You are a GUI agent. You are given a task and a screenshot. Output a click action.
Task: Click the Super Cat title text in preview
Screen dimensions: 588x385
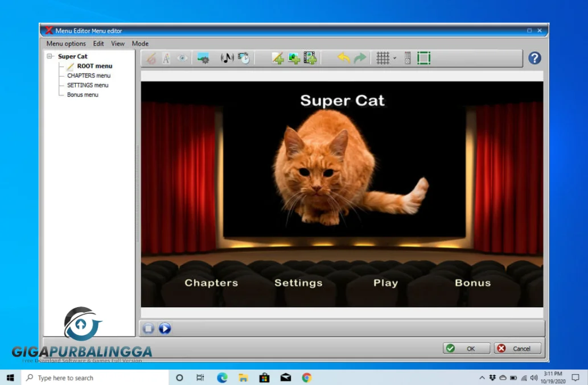[x=342, y=100]
